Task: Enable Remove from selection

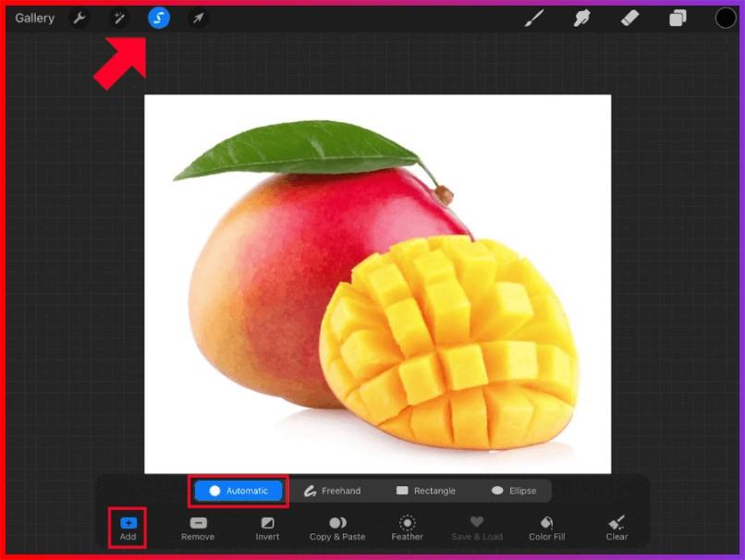Action: point(198,528)
